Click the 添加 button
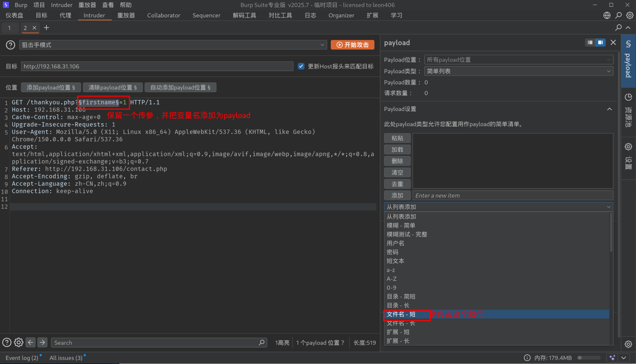This screenshot has height=364, width=636. pos(397,196)
